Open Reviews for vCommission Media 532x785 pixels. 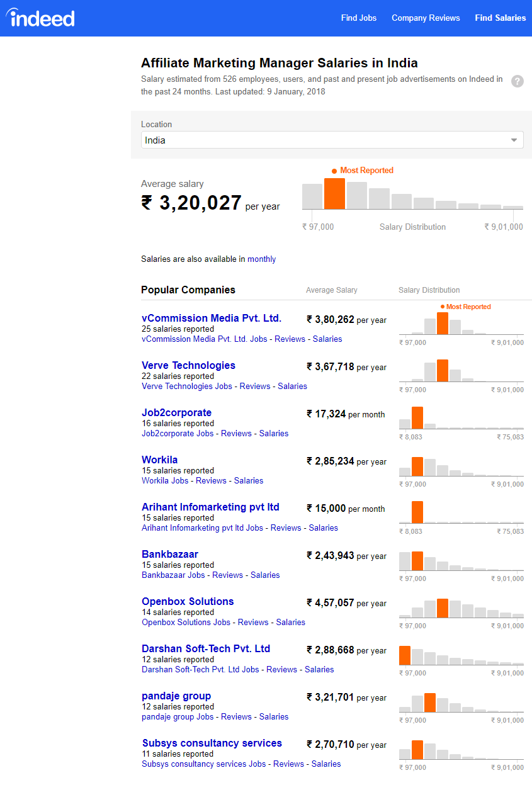(290, 339)
